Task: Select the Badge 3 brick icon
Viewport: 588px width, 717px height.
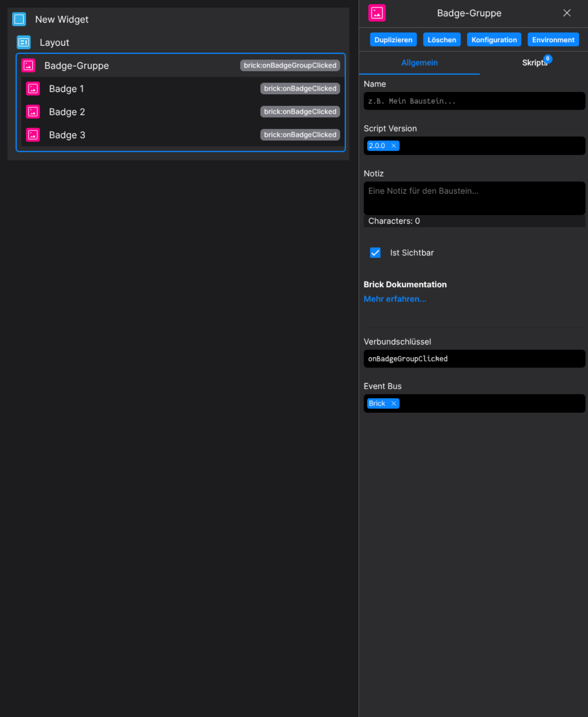Action: click(33, 135)
